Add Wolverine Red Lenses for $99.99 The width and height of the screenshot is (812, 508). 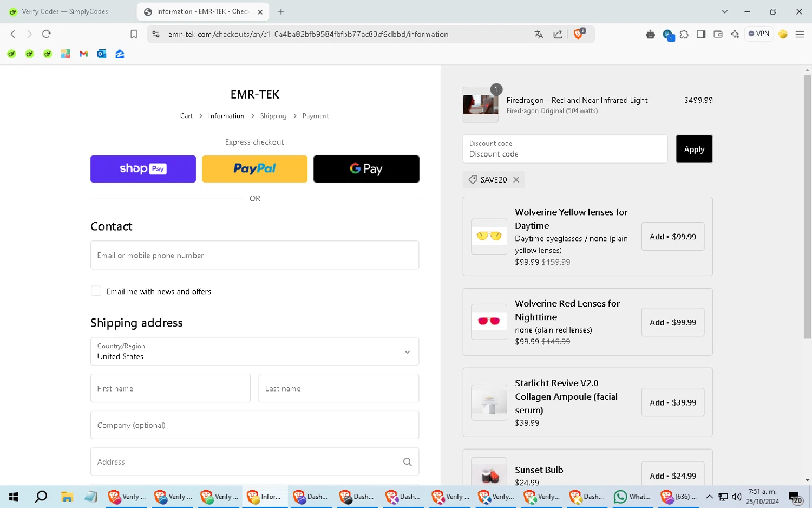point(673,322)
